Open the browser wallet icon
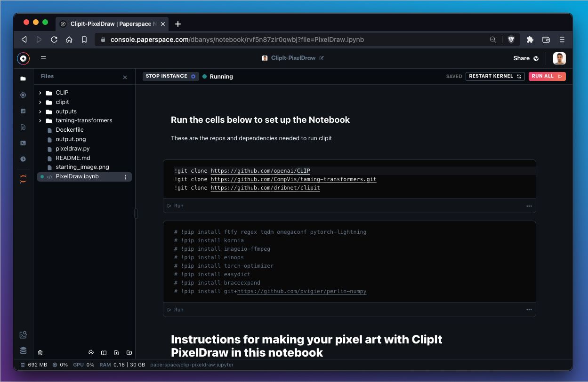Viewport: 588px width, 382px height. pos(546,40)
